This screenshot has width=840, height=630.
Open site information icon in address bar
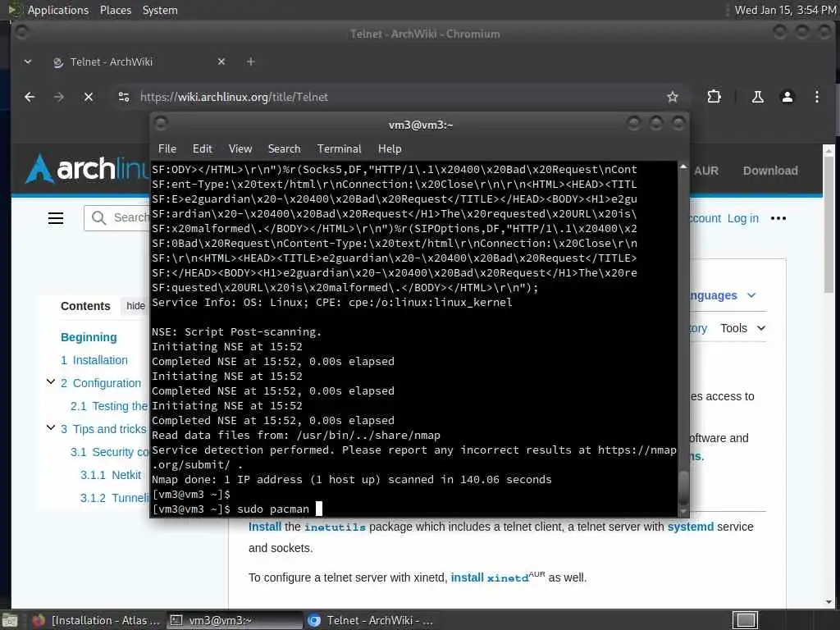pyautogui.click(x=124, y=97)
